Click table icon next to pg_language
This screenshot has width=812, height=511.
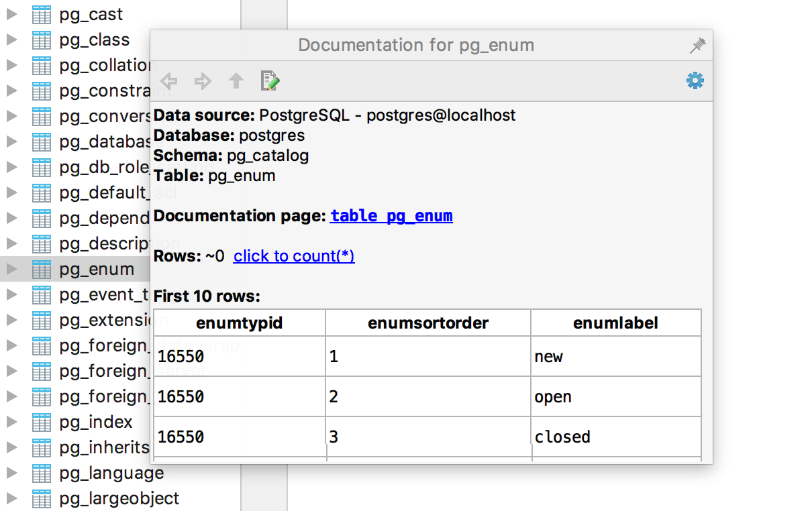pyautogui.click(x=42, y=473)
